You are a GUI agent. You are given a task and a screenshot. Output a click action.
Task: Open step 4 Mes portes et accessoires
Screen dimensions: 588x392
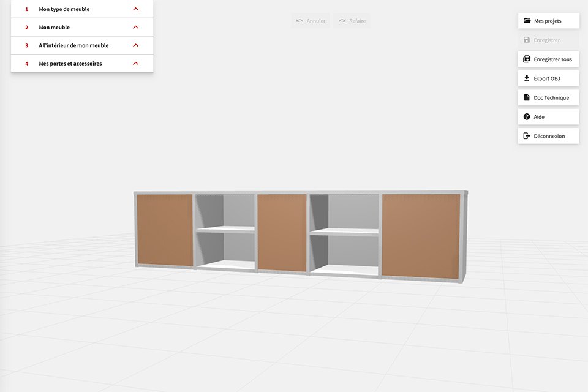point(82,64)
